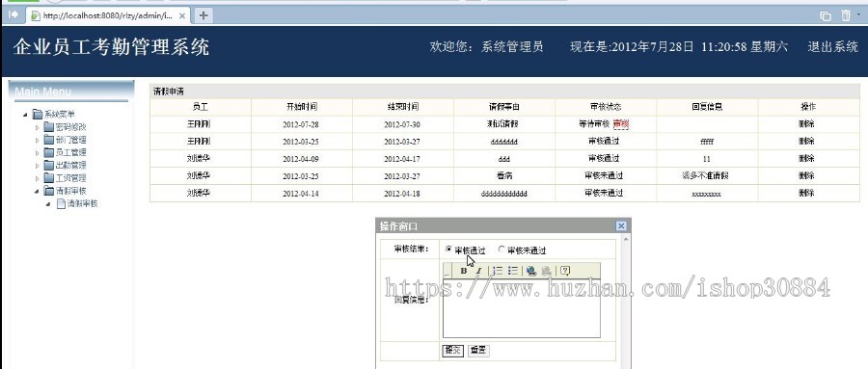Click the insert hyperlink globe icon

pyautogui.click(x=531, y=271)
